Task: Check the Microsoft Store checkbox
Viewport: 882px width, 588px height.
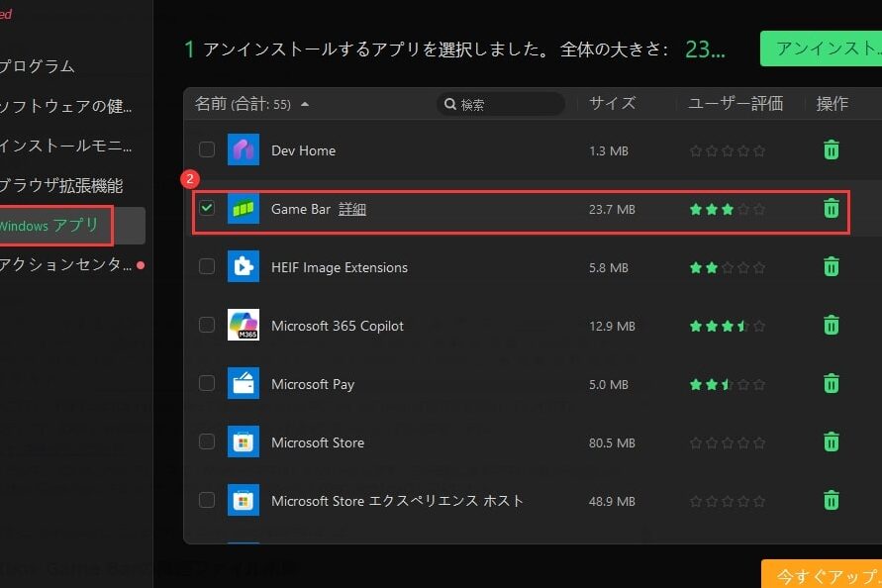Action: pos(207,442)
